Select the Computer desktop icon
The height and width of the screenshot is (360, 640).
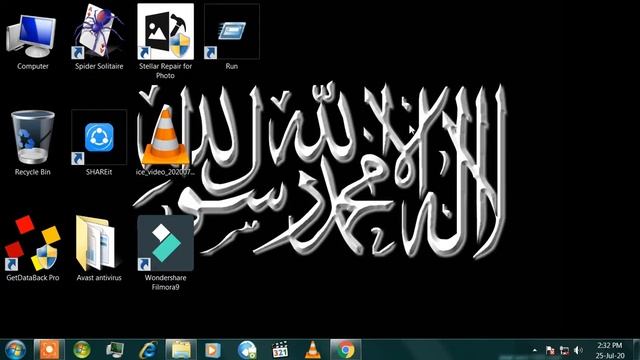coord(32,37)
